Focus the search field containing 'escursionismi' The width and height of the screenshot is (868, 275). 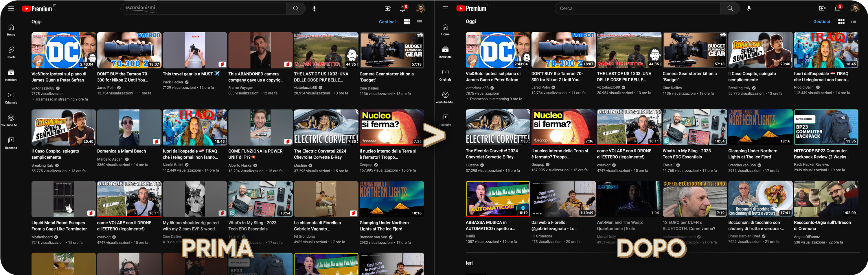click(203, 8)
